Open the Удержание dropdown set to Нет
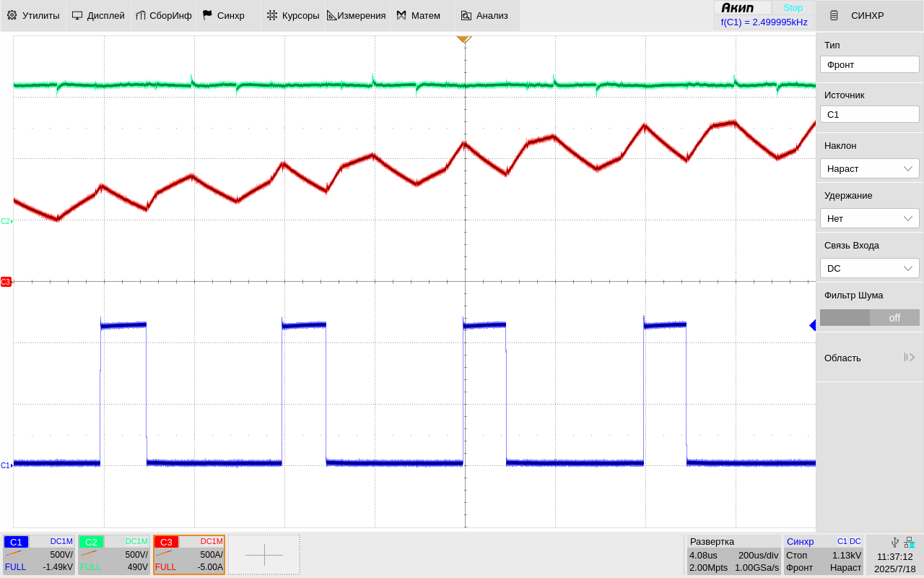The image size is (924, 578). pos(869,218)
